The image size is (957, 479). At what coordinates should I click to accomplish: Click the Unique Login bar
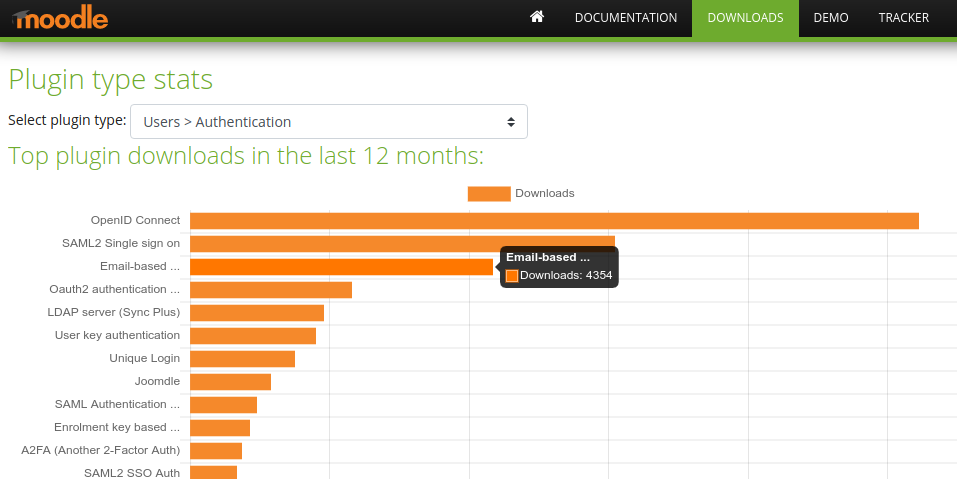click(242, 359)
